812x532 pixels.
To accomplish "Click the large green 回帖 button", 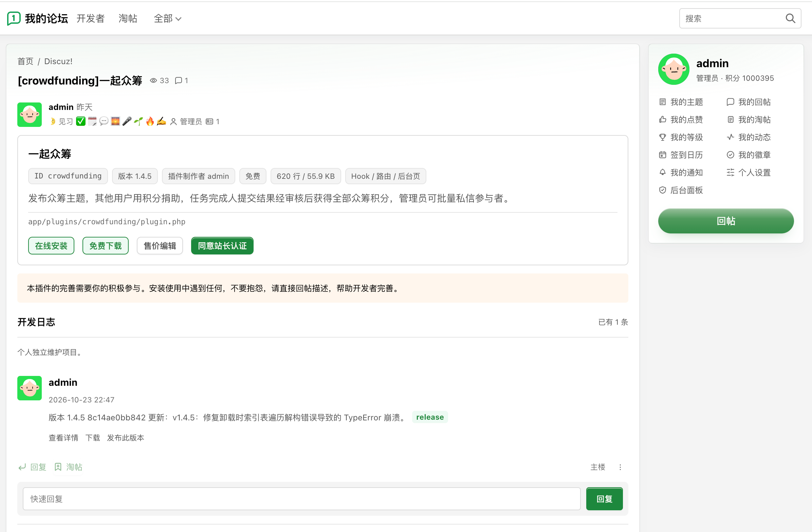I will coord(726,221).
